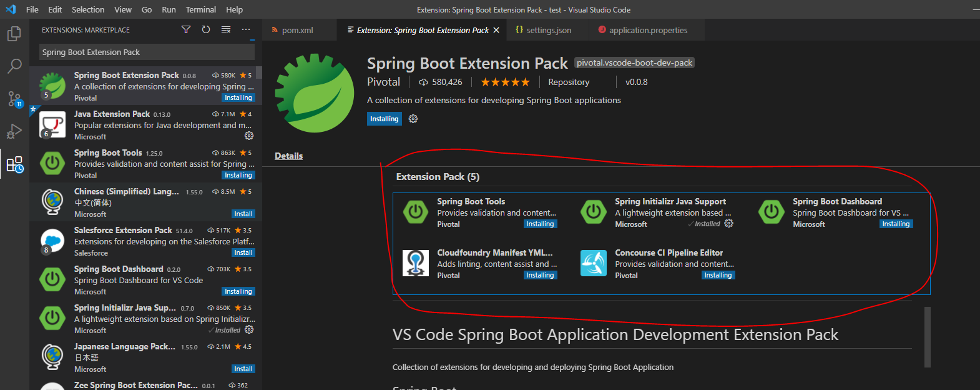Install the Salesforce Extension Pack

(x=243, y=252)
